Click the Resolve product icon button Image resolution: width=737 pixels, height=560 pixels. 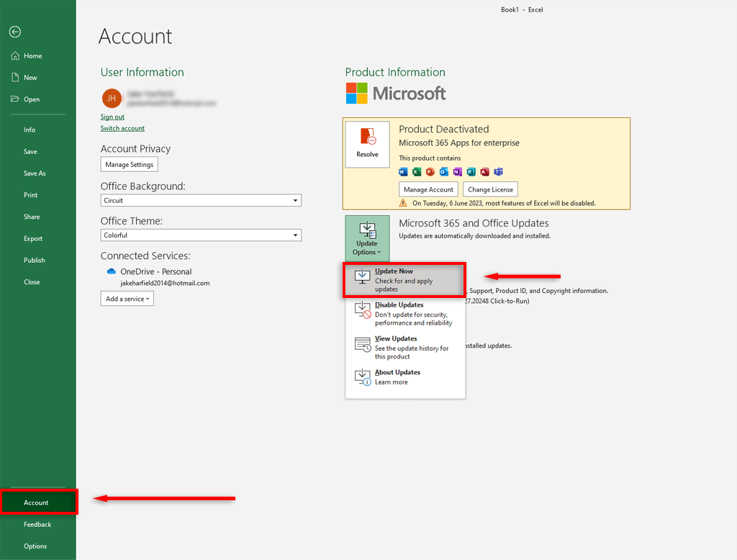coord(367,145)
